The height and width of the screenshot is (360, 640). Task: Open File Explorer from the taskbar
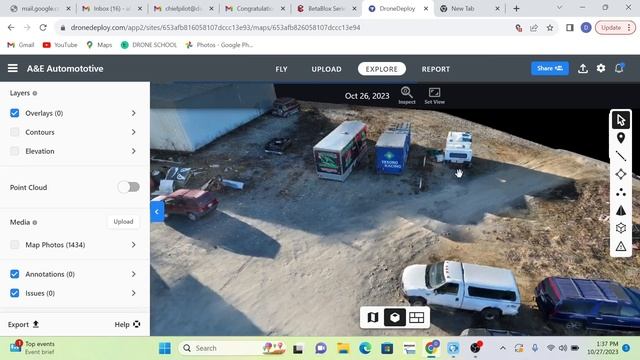[343, 348]
